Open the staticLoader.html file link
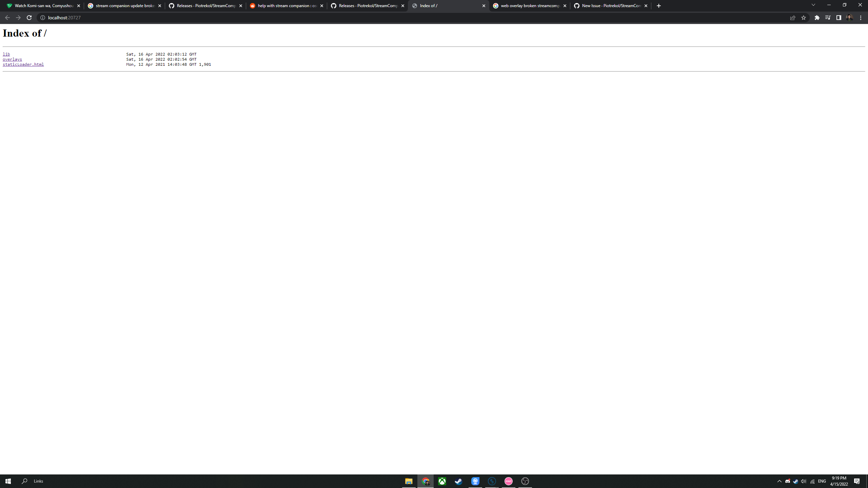Screen dimensions: 868x488 pyautogui.click(x=23, y=64)
